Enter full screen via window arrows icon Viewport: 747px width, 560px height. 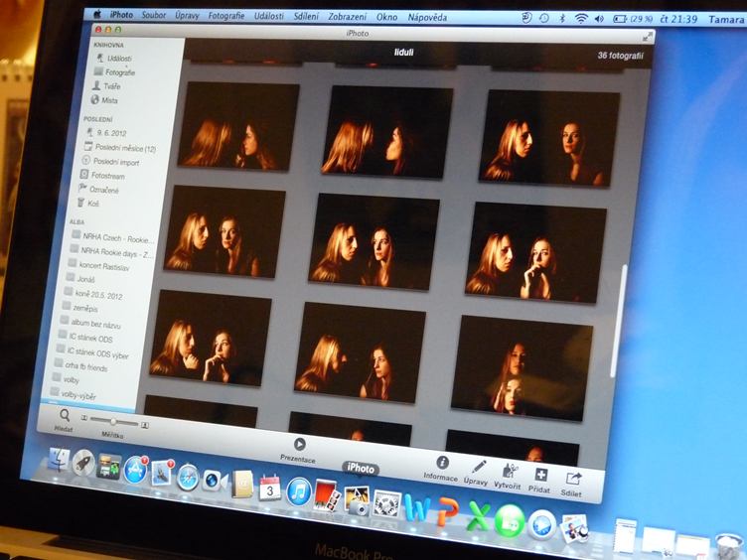coord(647,36)
